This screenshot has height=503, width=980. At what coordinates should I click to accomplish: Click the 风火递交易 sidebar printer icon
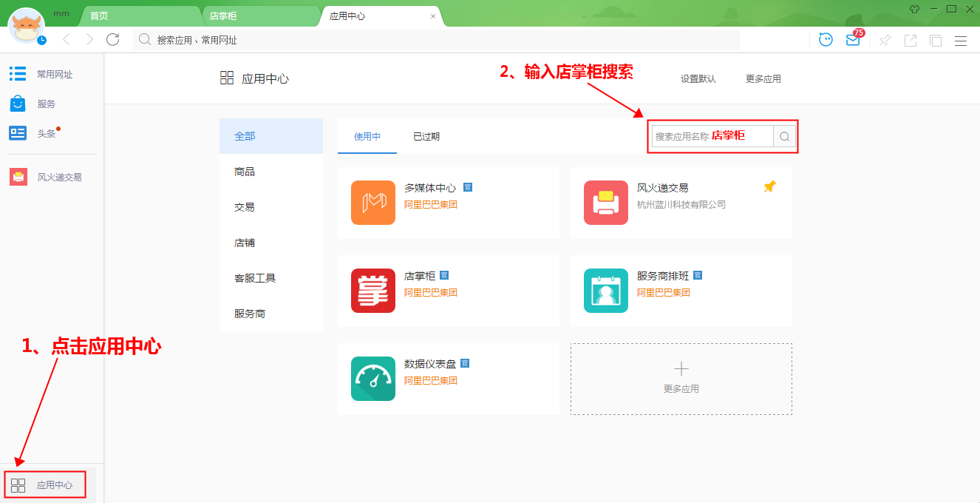click(18, 177)
